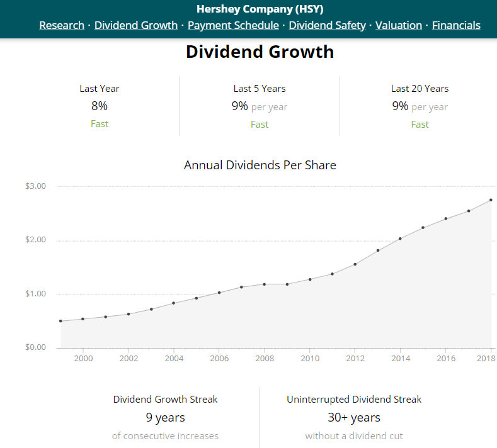This screenshot has width=497, height=448.
Task: Select the Dividend Growth main heading
Action: click(x=260, y=52)
